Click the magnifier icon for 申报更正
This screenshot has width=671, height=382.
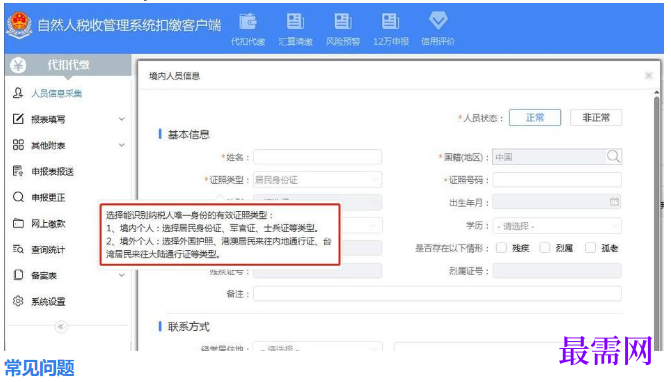(18, 197)
